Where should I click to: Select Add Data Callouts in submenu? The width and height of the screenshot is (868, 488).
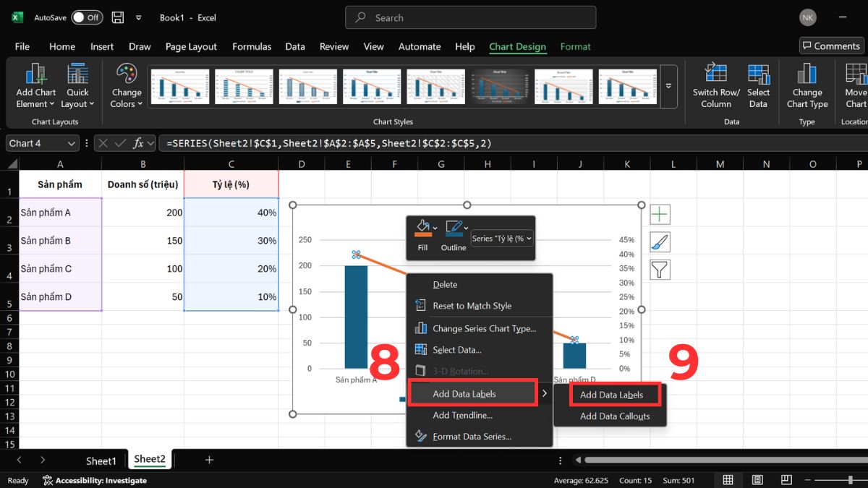click(614, 416)
